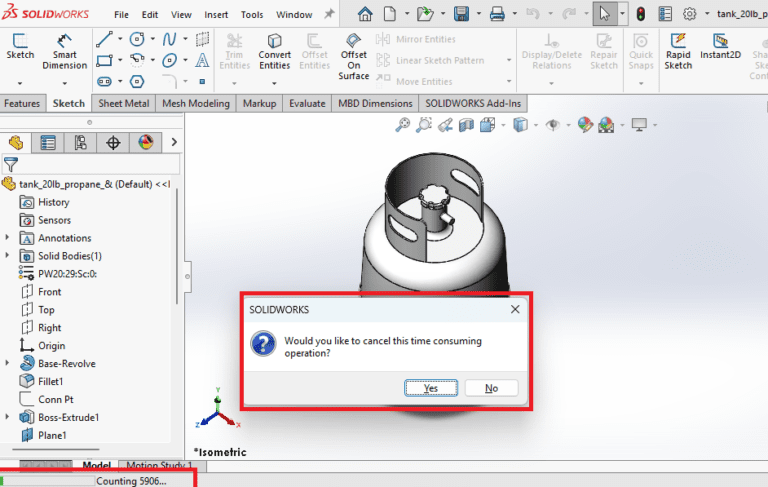Open the Line tool dropdown arrow
Image resolution: width=768 pixels, height=487 pixels.
point(120,39)
